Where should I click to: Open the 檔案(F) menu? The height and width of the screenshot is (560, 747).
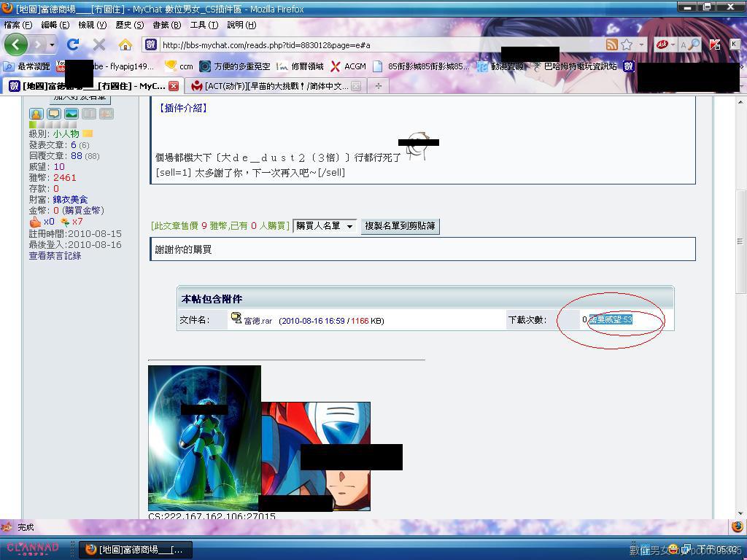click(18, 25)
